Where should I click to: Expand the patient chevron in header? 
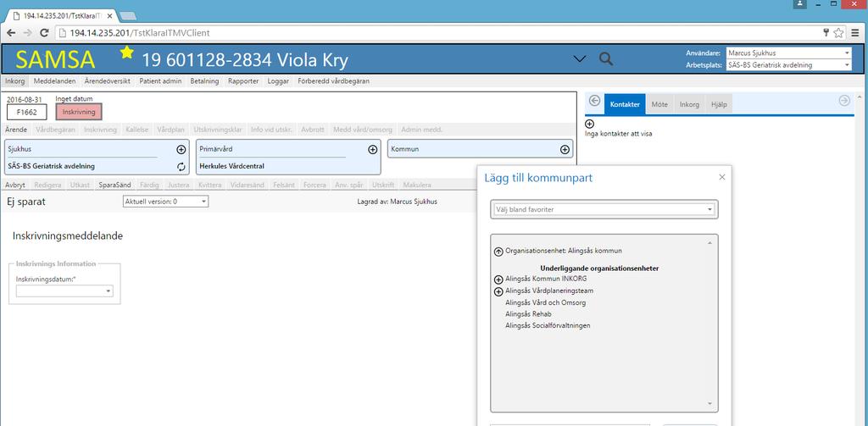[580, 59]
